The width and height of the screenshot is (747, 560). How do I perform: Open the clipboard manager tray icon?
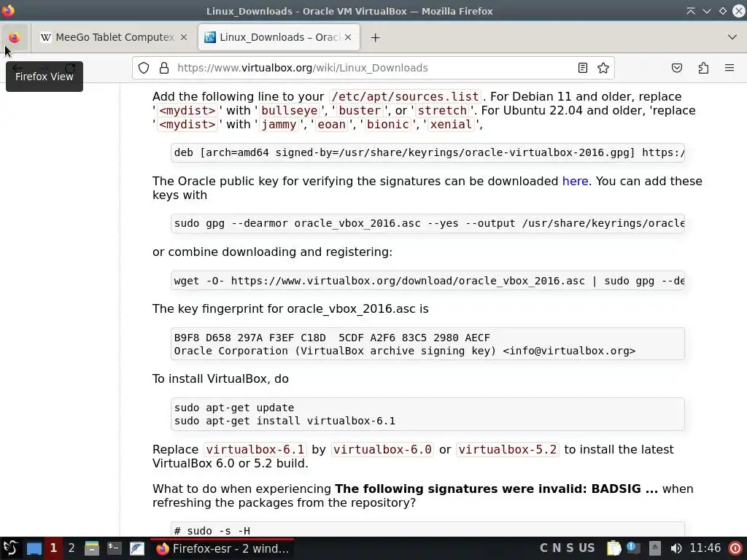click(614, 548)
